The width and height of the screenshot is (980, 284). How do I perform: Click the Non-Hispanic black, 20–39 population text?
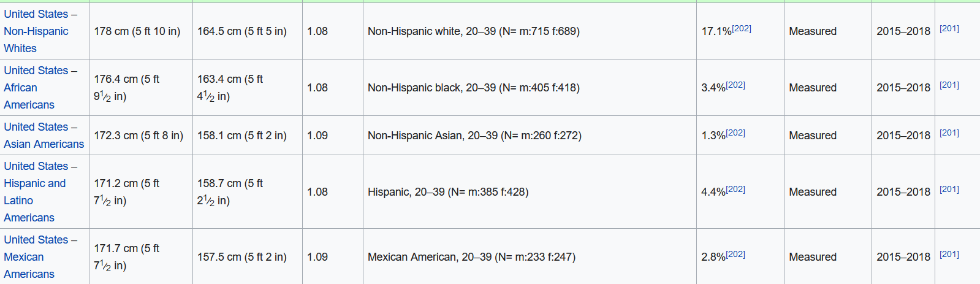point(474,88)
